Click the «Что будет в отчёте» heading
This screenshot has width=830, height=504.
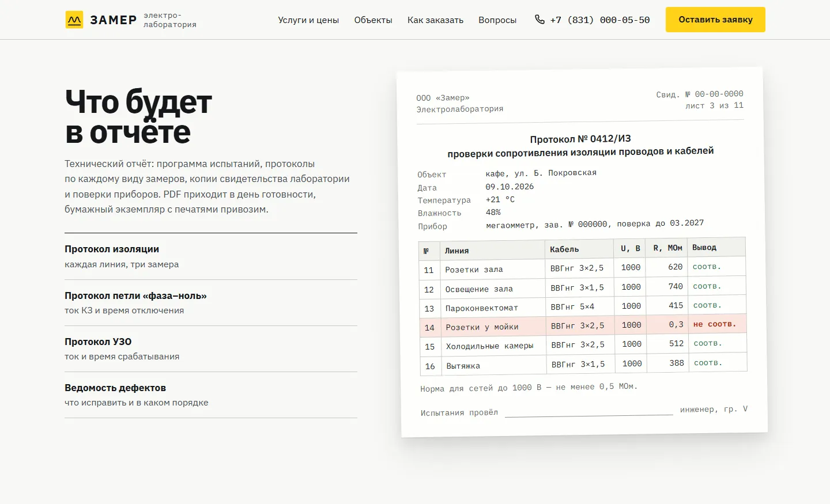pos(138,117)
